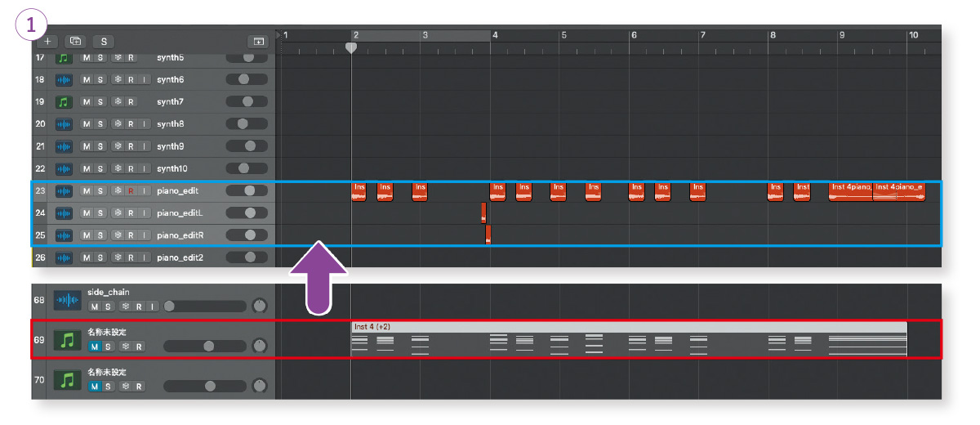Image resolution: width=980 pixels, height=425 pixels.
Task: Click the playhead marker at bar 2
Action: tap(351, 48)
